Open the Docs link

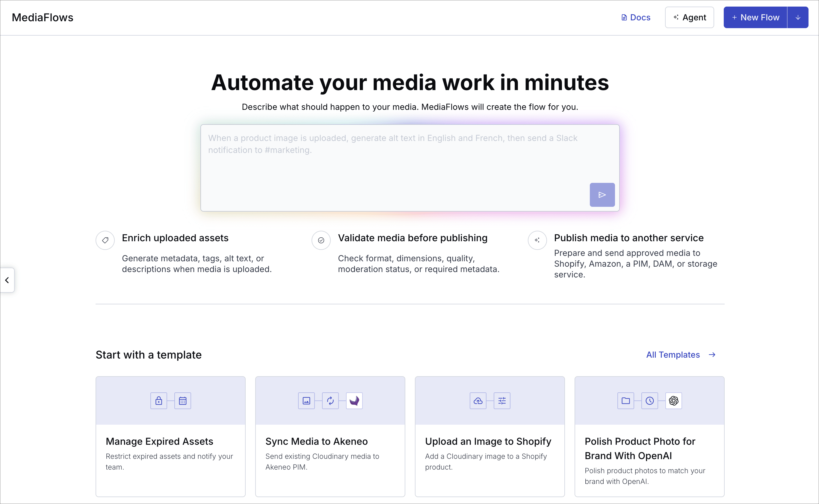(636, 17)
